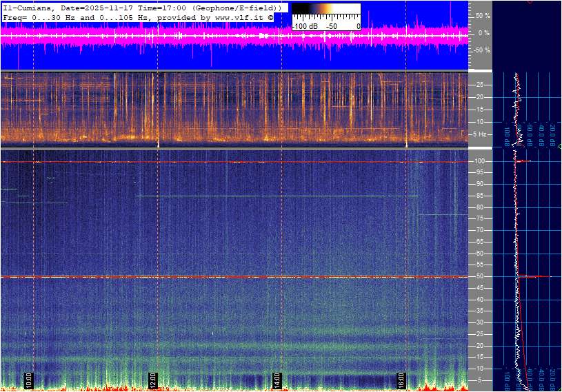Click the 20 Hz E-field axis label
Image resolution: width=562 pixels, height=392 pixels.
[x=481, y=345]
